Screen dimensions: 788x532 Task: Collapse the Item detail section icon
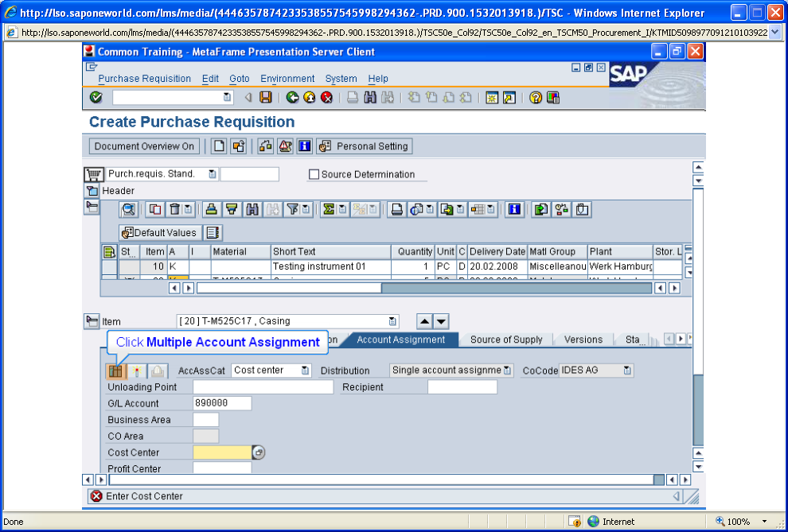tap(92, 321)
